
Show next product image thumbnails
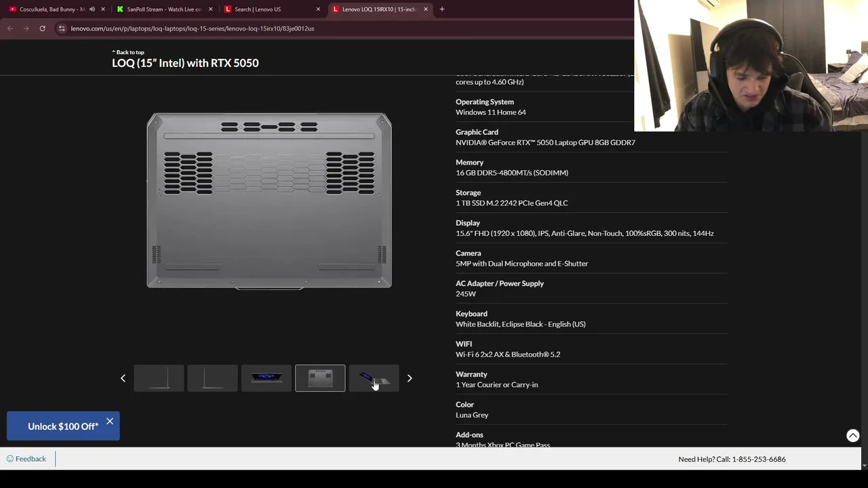pos(410,378)
